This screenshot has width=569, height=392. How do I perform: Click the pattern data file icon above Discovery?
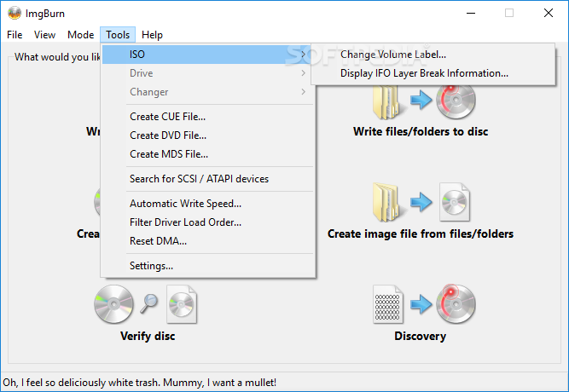pyautogui.click(x=388, y=304)
